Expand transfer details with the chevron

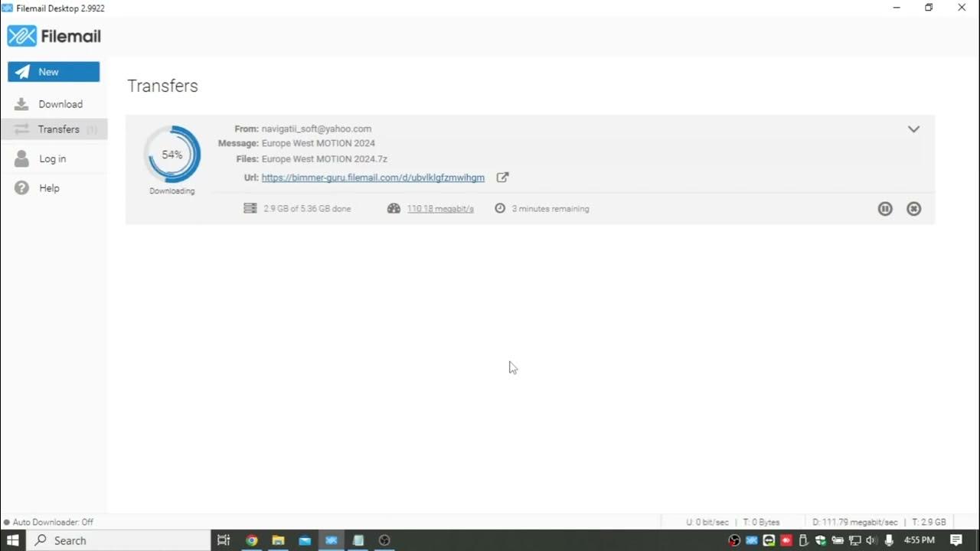[913, 129]
